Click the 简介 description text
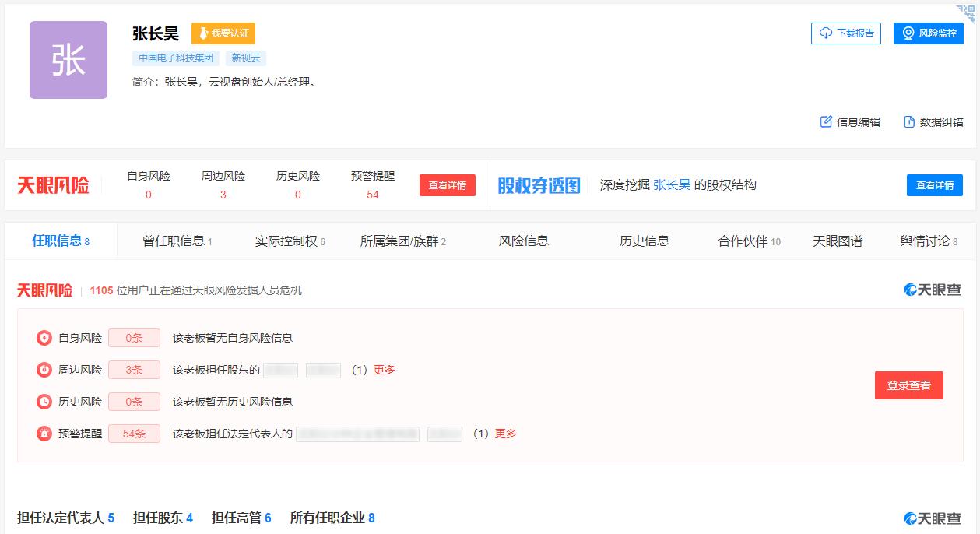 tap(225, 82)
